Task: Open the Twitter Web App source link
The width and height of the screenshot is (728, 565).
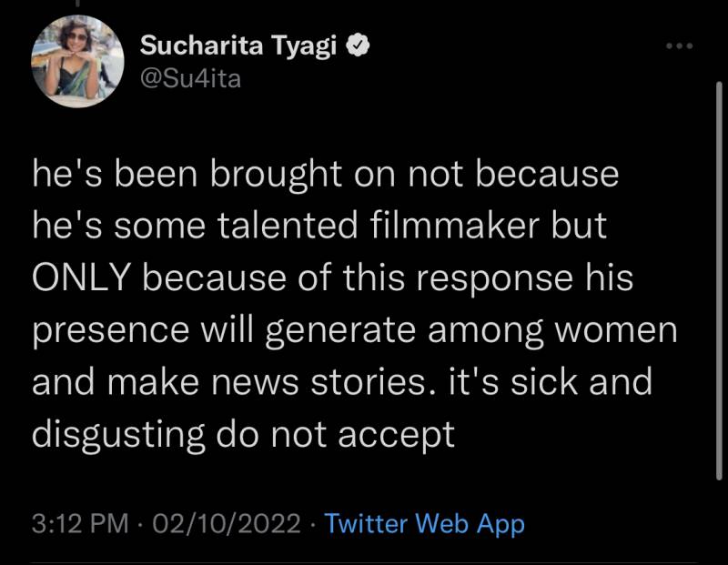Action: [x=424, y=524]
